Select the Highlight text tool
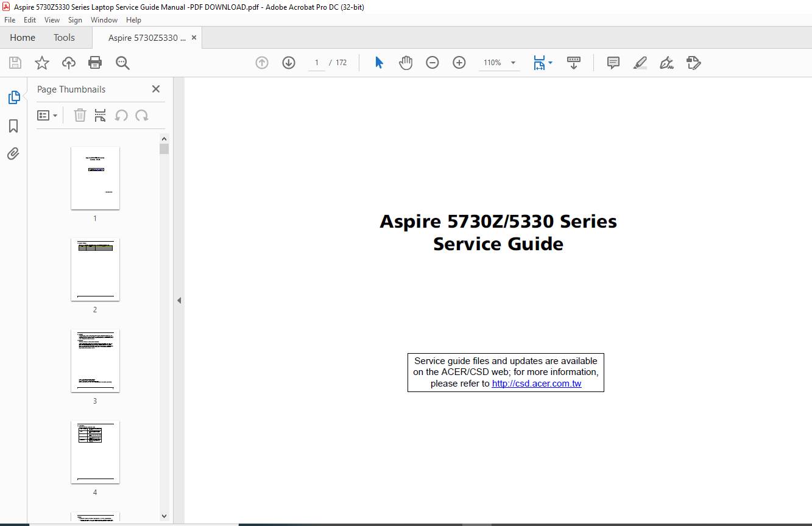Image resolution: width=812 pixels, height=526 pixels. (x=640, y=63)
